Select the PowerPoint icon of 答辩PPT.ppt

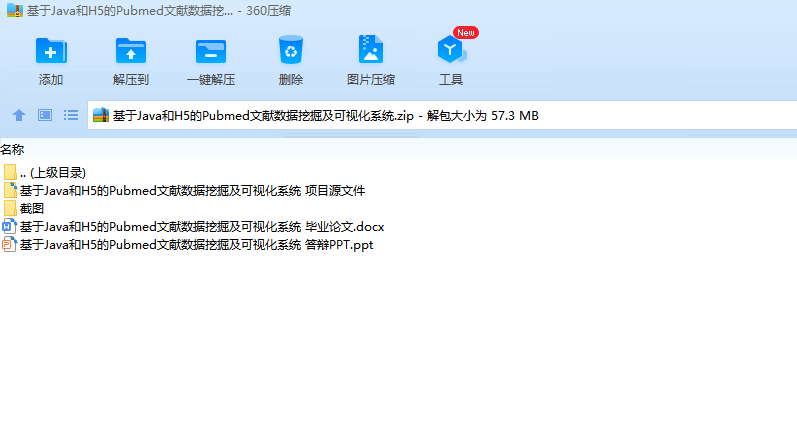pyautogui.click(x=9, y=245)
